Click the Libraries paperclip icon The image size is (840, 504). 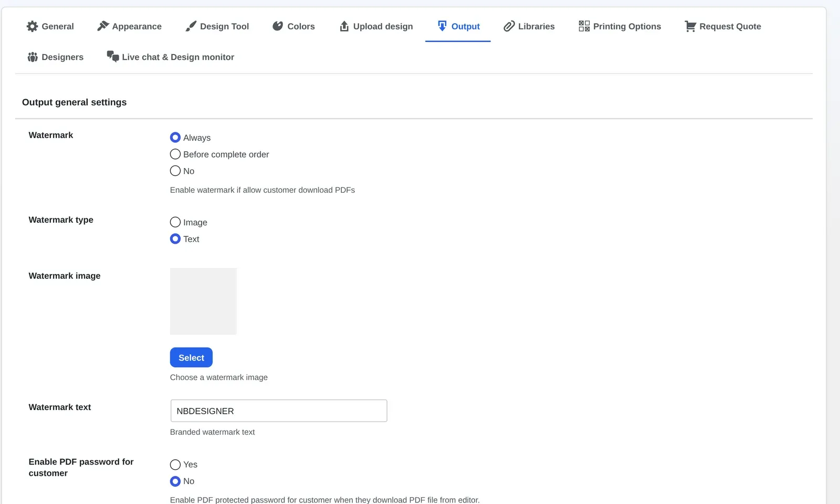(x=509, y=26)
